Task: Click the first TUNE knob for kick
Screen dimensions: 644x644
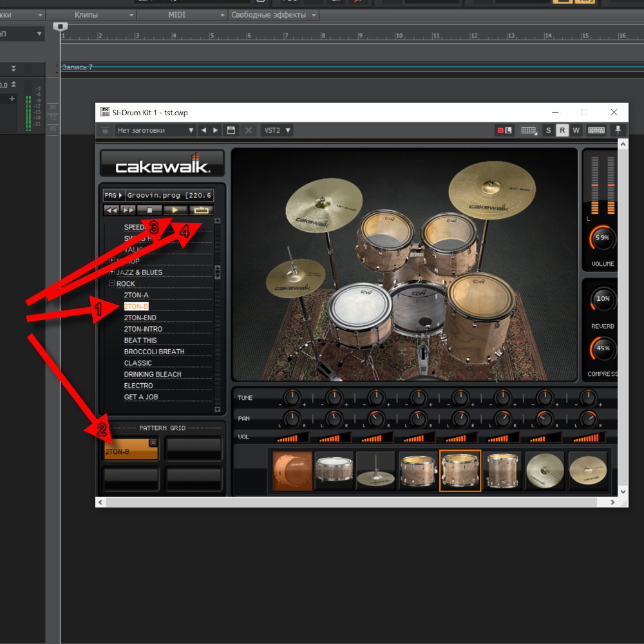Action: 292,397
